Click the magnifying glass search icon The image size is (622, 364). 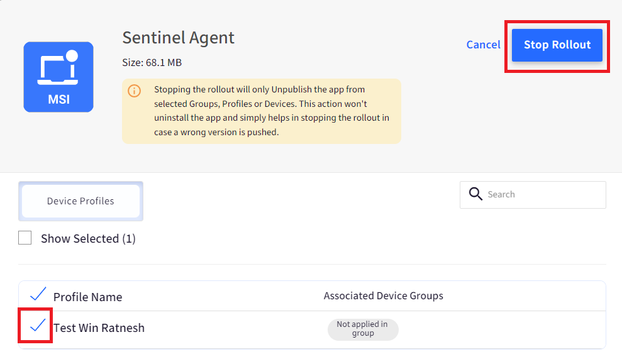[475, 194]
